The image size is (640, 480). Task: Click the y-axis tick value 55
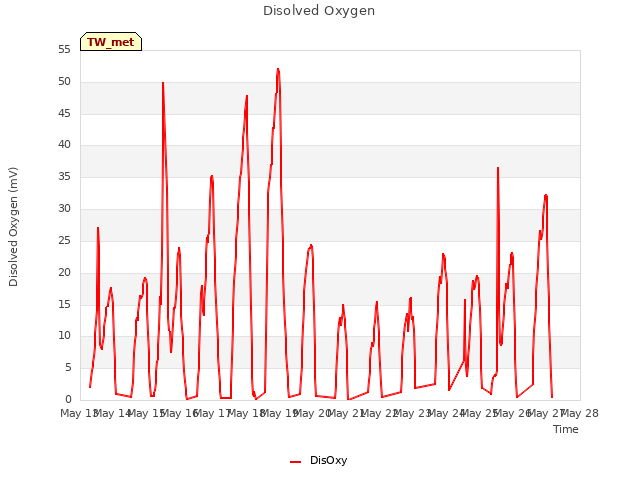pyautogui.click(x=64, y=50)
